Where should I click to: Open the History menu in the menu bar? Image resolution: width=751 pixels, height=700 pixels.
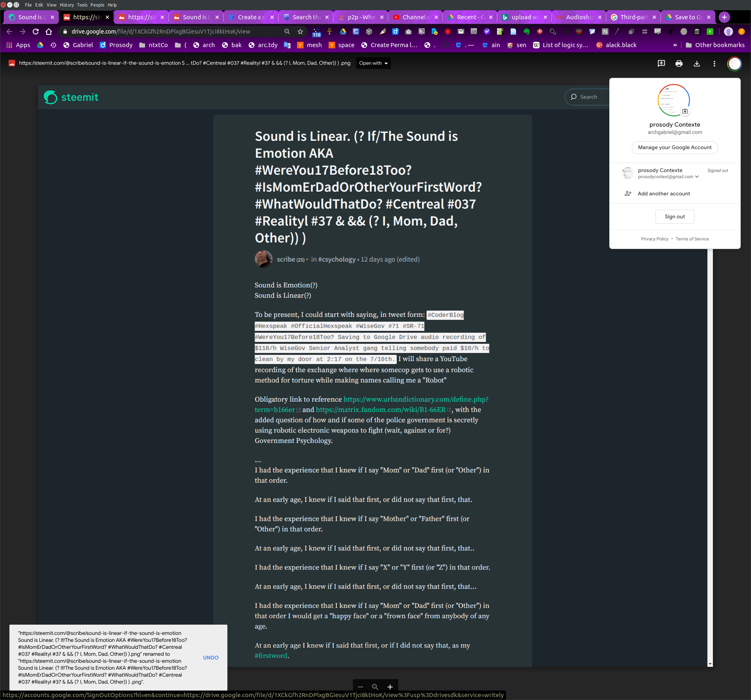66,5
